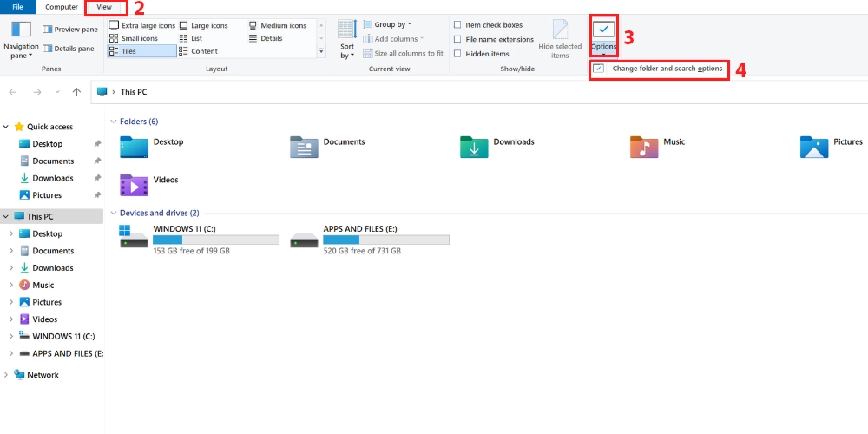Select Content layout
The height and width of the screenshot is (434, 868).
pyautogui.click(x=198, y=51)
